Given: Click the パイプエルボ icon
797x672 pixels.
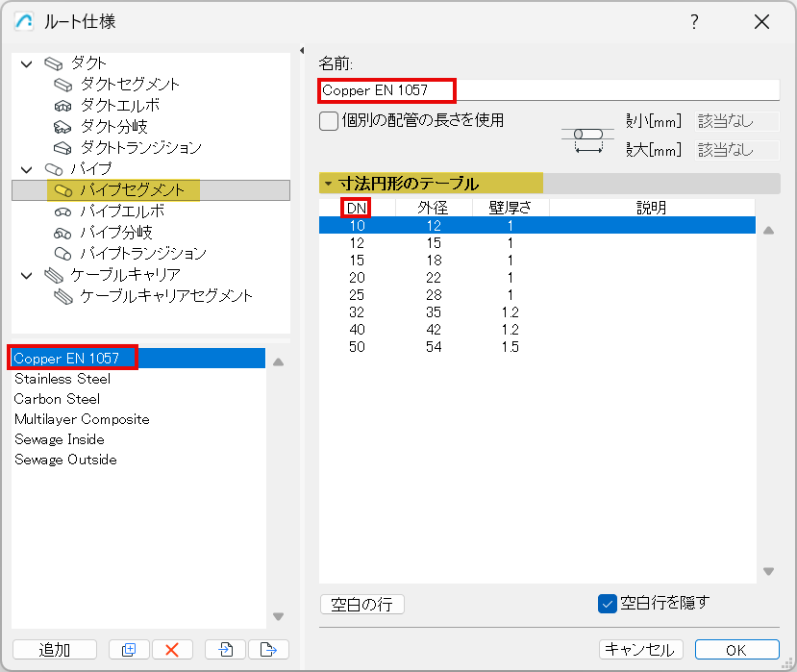Looking at the screenshot, I should pos(63,212).
